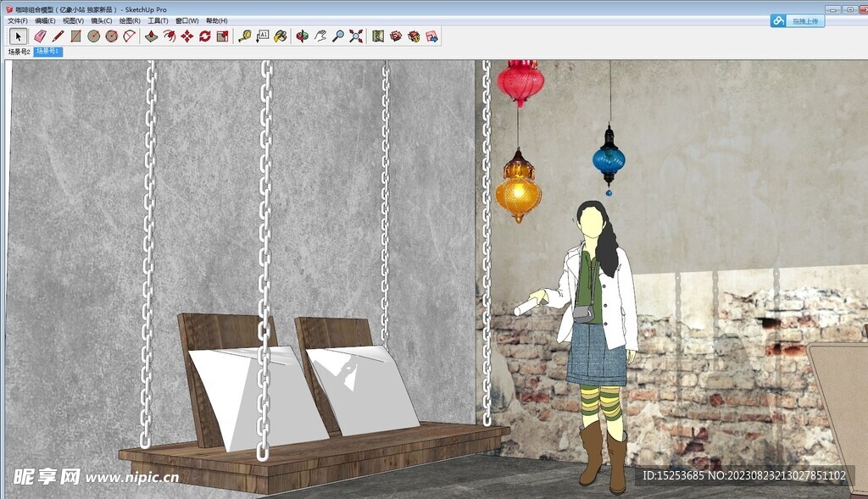
Task: Click the SketchUp logo in title bar
Action: point(8,9)
